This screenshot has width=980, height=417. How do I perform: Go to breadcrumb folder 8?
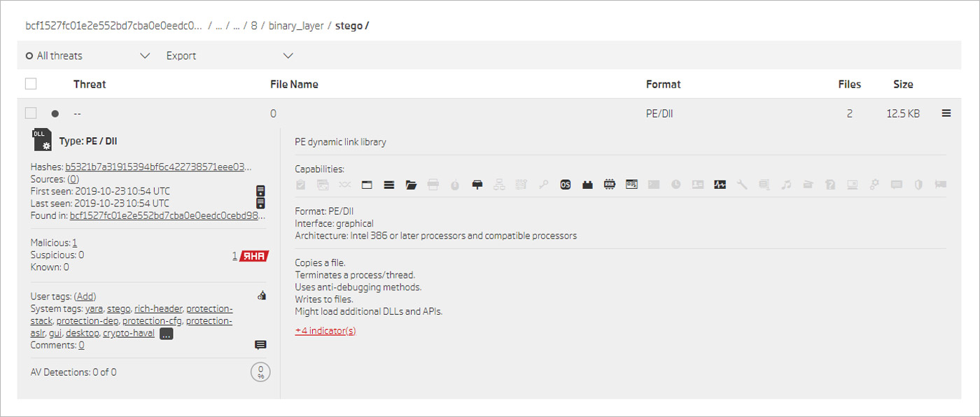click(254, 26)
